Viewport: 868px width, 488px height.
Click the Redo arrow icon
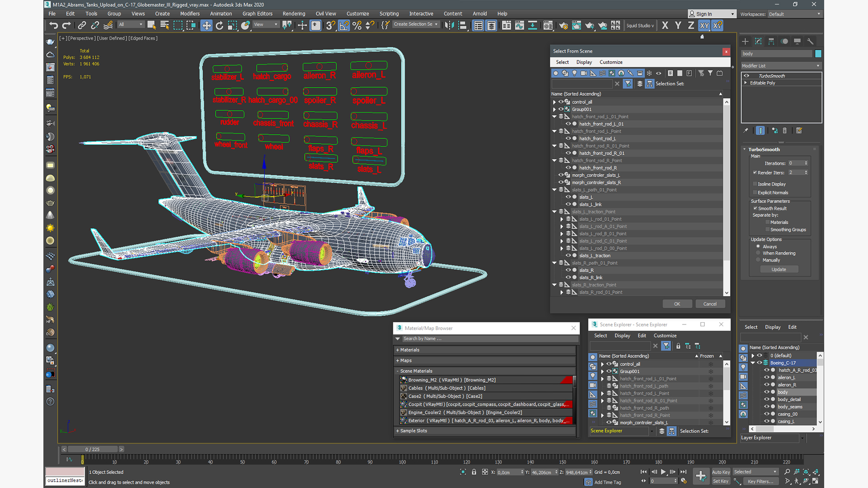(66, 25)
